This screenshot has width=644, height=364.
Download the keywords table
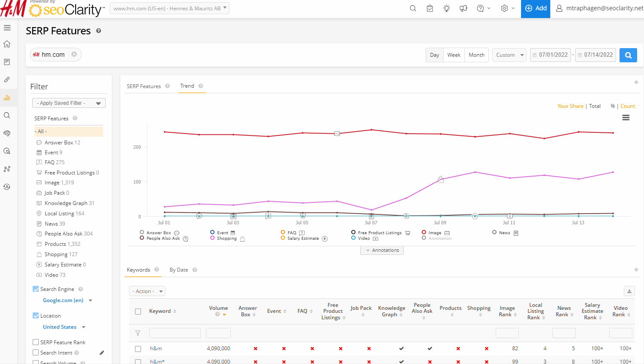coord(629,291)
